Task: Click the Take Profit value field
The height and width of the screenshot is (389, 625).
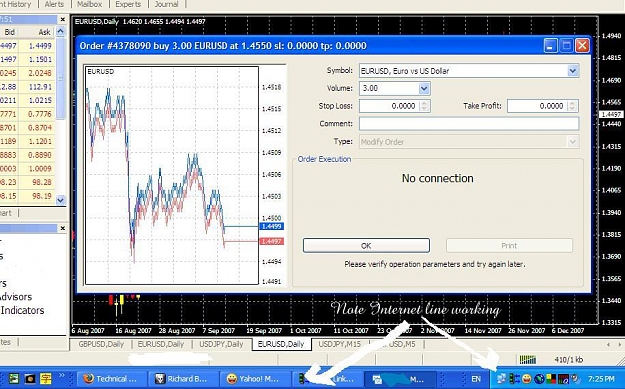Action: click(537, 106)
